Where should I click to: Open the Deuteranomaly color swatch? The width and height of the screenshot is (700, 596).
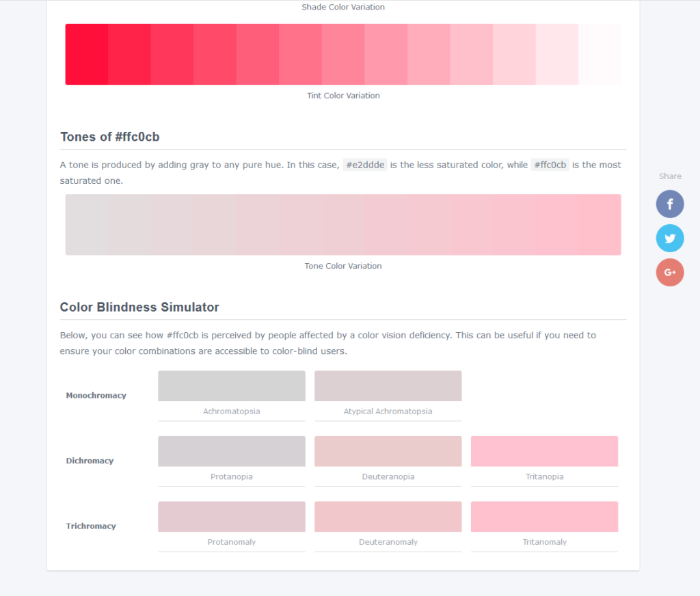pyautogui.click(x=388, y=517)
